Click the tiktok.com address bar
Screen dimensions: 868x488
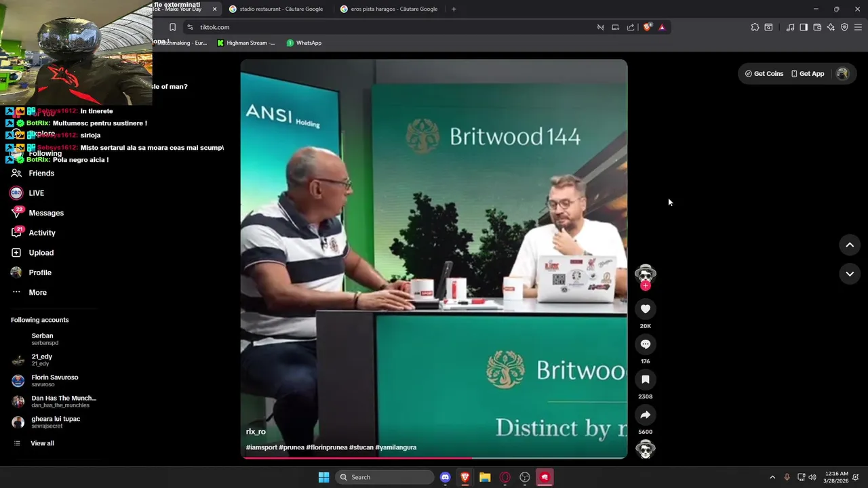tap(393, 27)
